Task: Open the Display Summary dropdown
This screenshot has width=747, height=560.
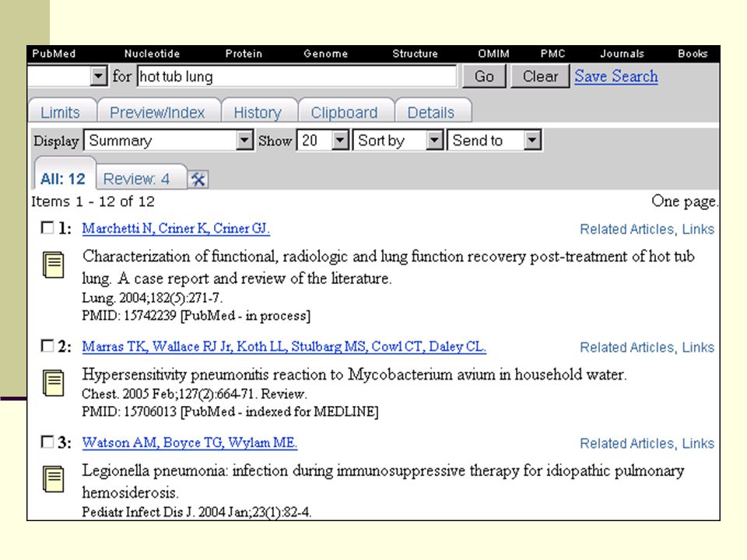Action: tap(169, 141)
